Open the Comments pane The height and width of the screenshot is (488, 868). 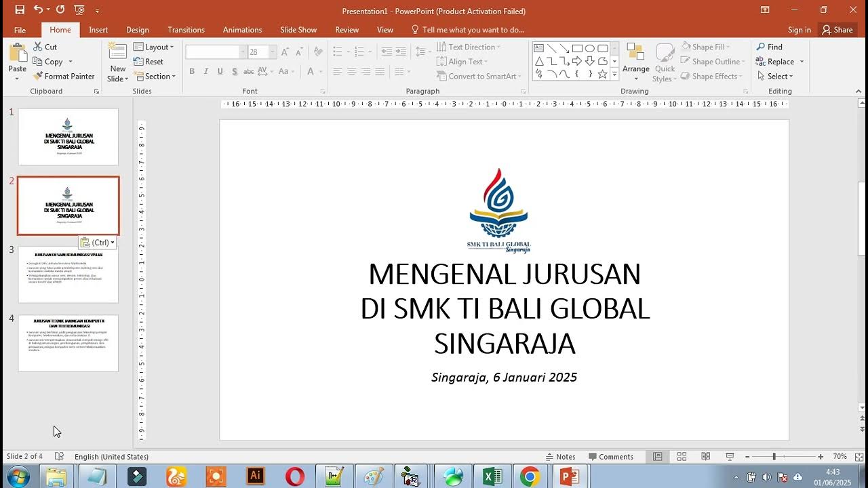(611, 457)
